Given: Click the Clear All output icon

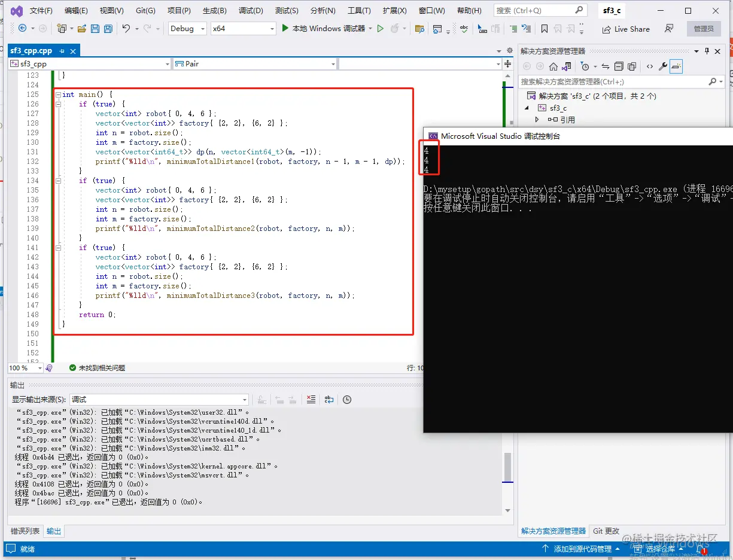Looking at the screenshot, I should coord(311,400).
